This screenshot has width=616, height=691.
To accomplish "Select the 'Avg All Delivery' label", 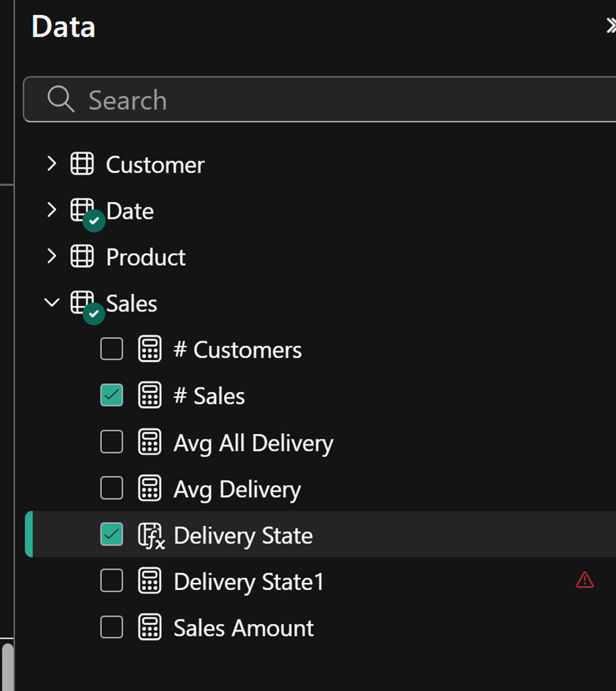I will 254,443.
